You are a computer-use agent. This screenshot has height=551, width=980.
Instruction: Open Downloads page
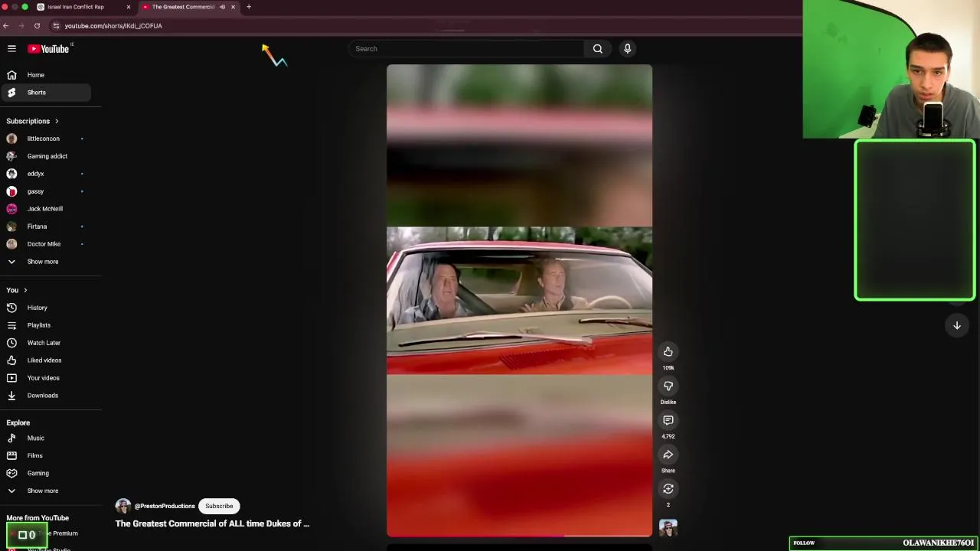tap(45, 396)
